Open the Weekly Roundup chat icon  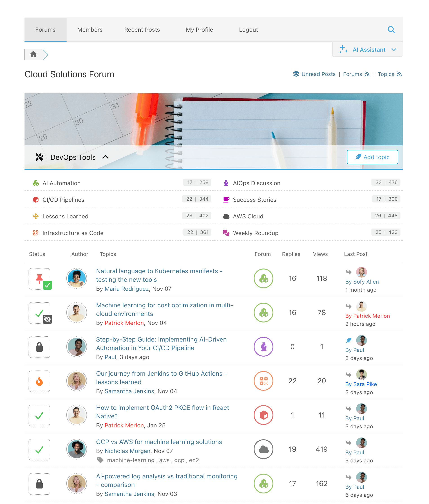click(226, 233)
